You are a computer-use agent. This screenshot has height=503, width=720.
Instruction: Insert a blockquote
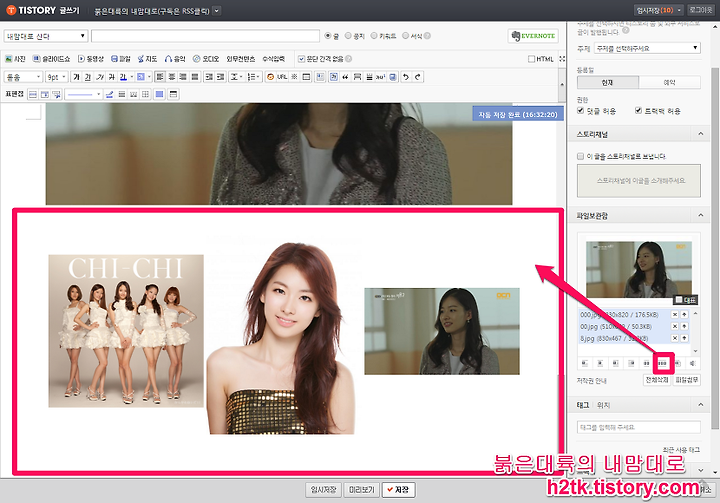click(x=345, y=77)
